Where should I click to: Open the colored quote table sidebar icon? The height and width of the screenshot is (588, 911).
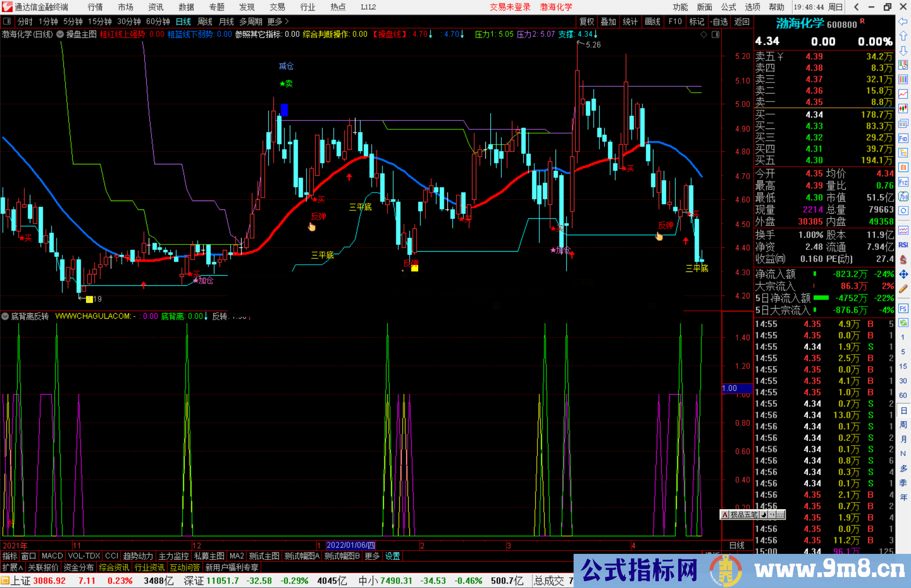903,80
